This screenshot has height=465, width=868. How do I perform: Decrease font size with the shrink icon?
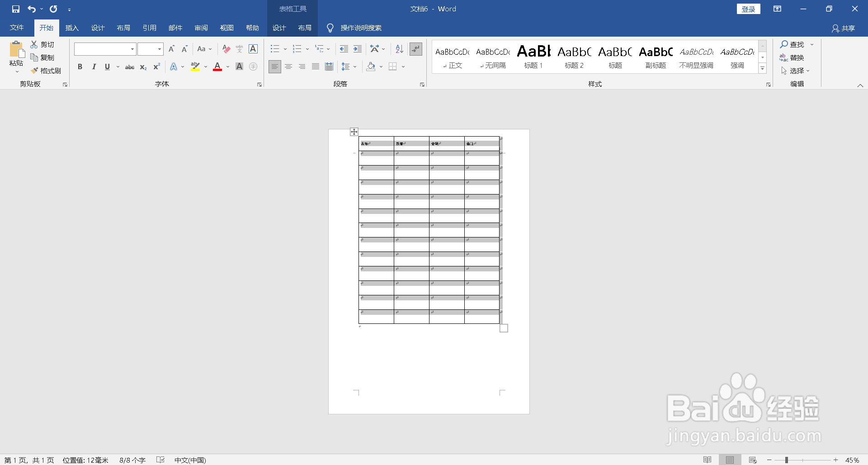(x=184, y=49)
